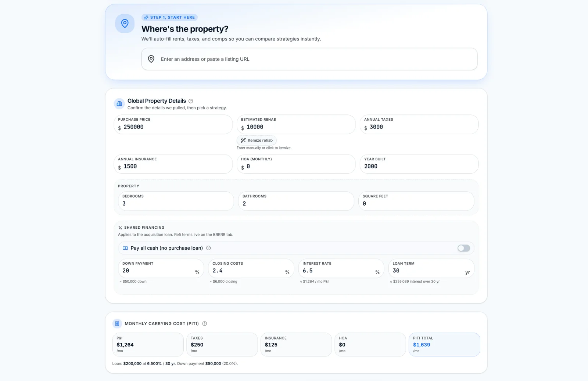Viewport: 588px width, 381px height.
Task: Click the Monthly Carrying Cost dollar icon
Action: point(117,323)
